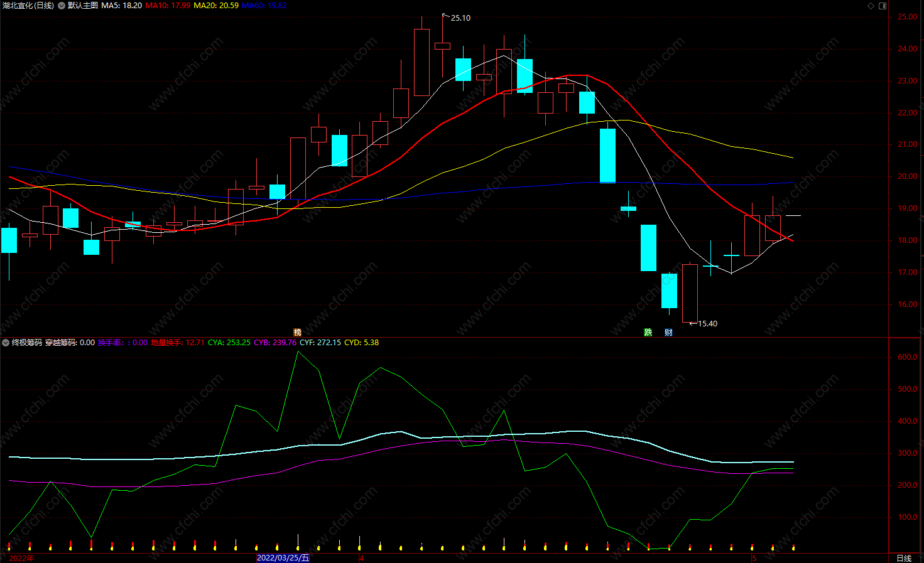The width and height of the screenshot is (924, 563).
Task: Click the MA5: 18.20 label
Action: click(122, 6)
